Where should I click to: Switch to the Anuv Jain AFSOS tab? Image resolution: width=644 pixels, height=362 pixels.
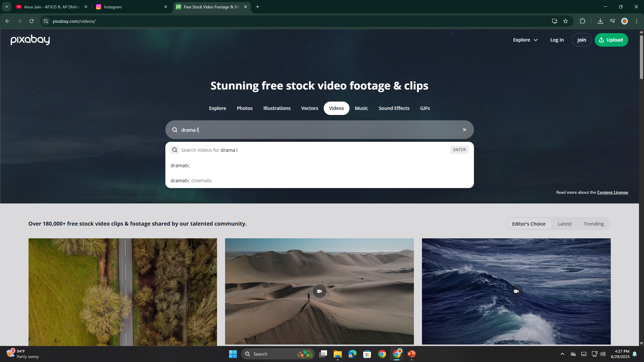pyautogui.click(x=51, y=7)
